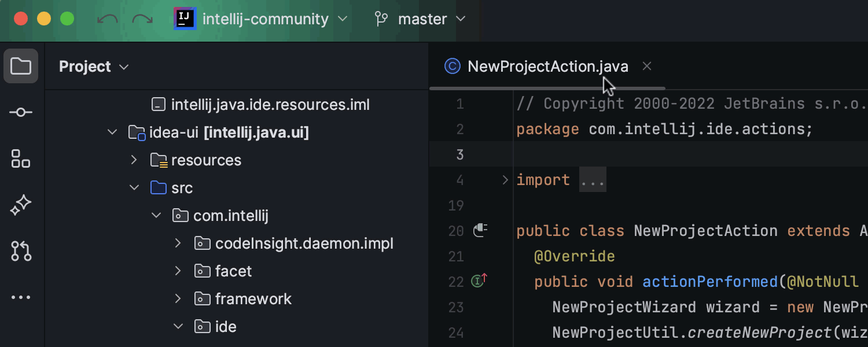Click the IntelliJ IDEA project logo icon
The width and height of the screenshot is (868, 347).
pyautogui.click(x=185, y=19)
